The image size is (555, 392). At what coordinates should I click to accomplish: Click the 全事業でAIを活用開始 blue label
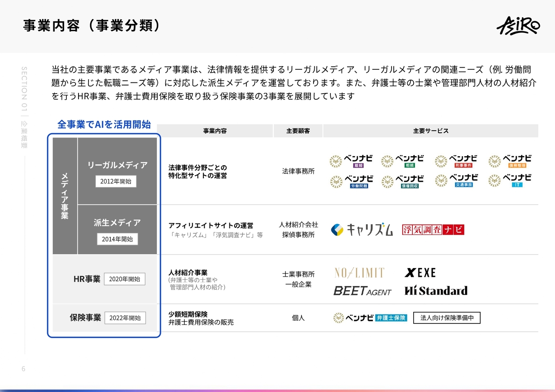(x=104, y=124)
